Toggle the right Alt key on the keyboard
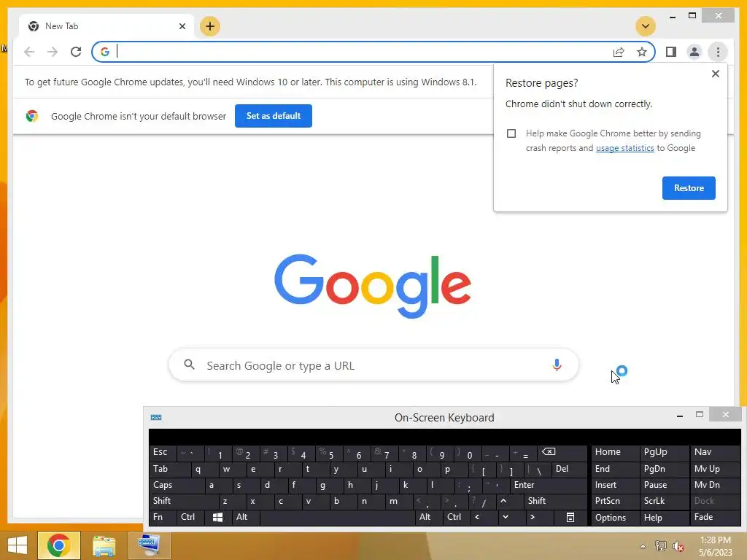The height and width of the screenshot is (560, 747). click(428, 517)
